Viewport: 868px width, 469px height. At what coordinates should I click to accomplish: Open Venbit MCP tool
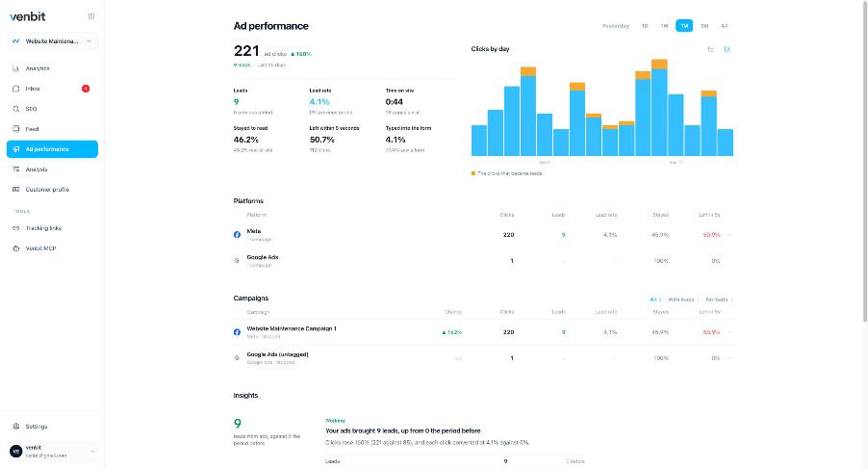[52, 248]
